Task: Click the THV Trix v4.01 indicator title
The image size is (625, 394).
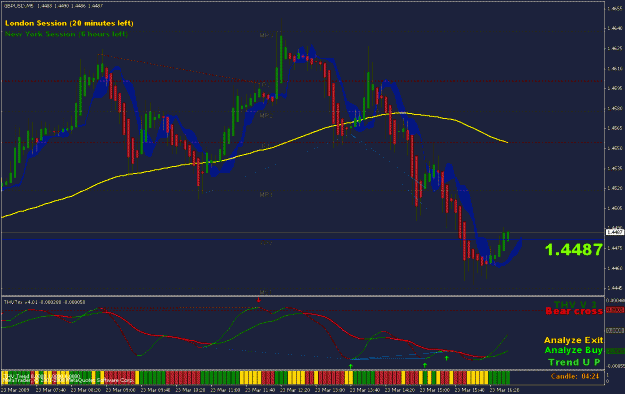Action: [x=44, y=302]
